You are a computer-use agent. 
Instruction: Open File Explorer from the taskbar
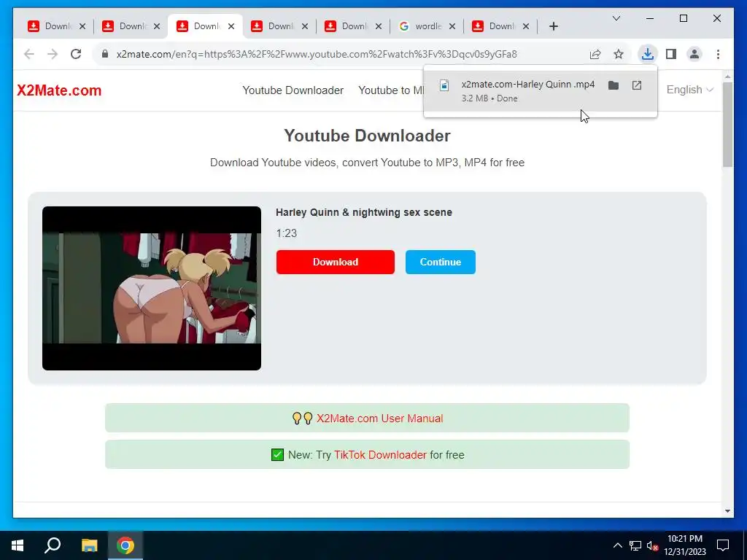(x=89, y=545)
